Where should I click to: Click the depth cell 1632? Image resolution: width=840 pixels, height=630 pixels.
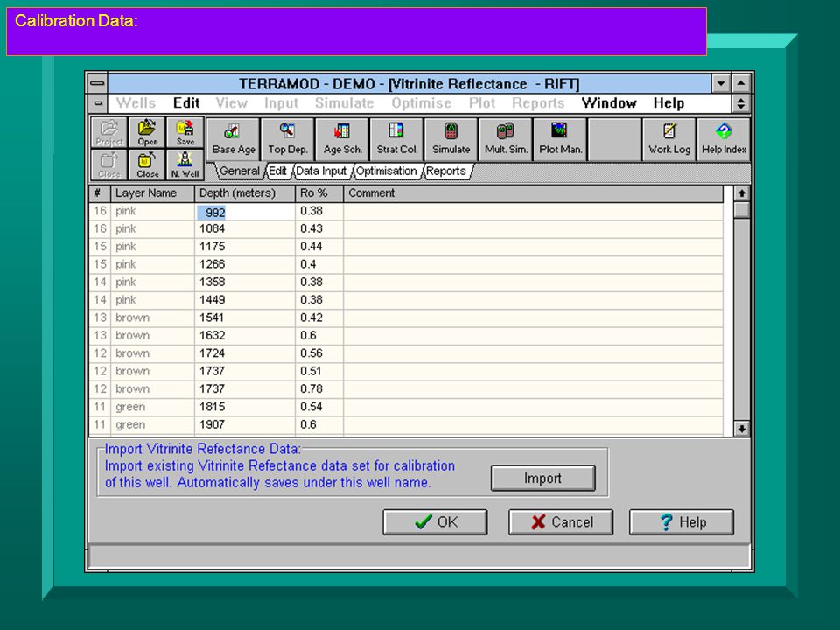(245, 335)
